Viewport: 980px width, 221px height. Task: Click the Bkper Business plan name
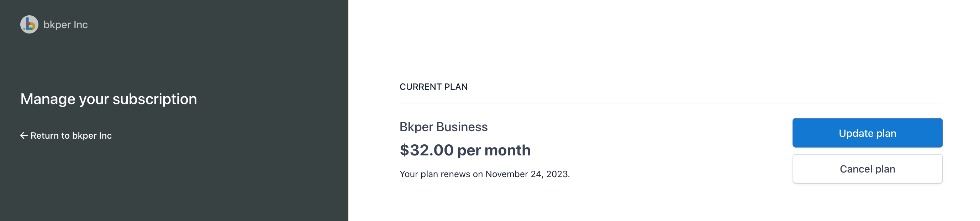444,127
